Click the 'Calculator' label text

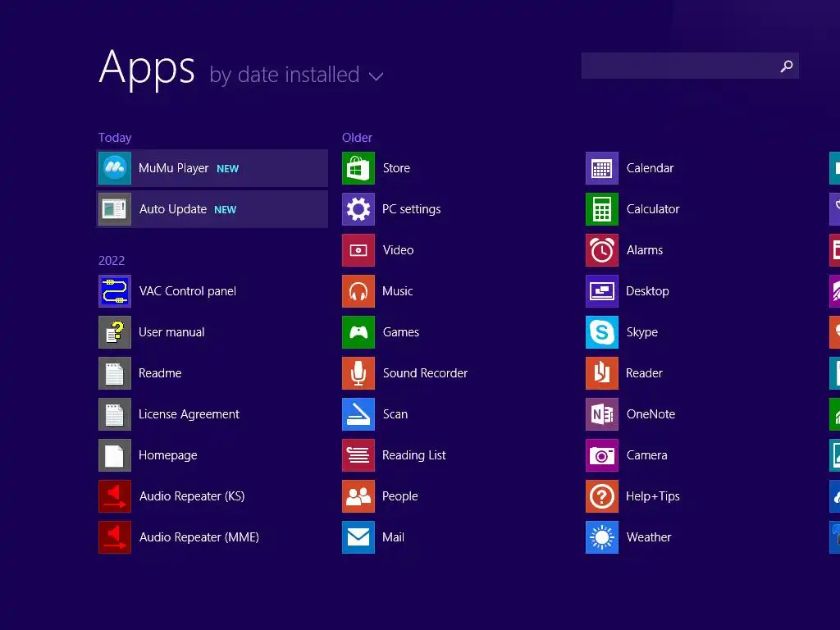tap(653, 209)
